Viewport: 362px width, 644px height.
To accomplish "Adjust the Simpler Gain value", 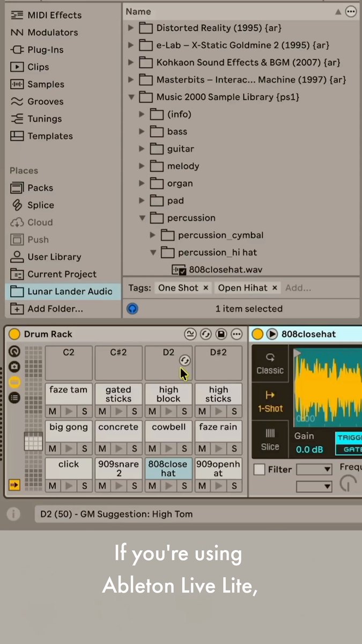I will tap(310, 449).
